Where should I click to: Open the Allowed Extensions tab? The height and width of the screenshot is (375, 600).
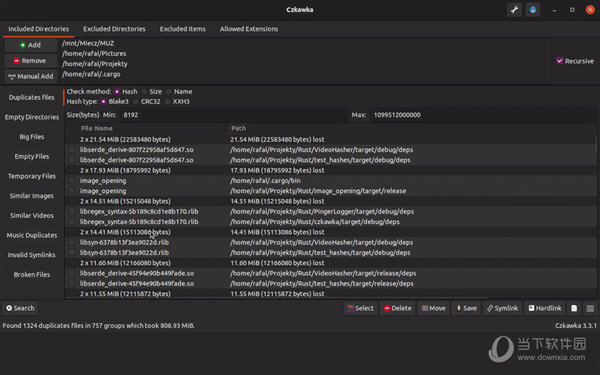[249, 29]
